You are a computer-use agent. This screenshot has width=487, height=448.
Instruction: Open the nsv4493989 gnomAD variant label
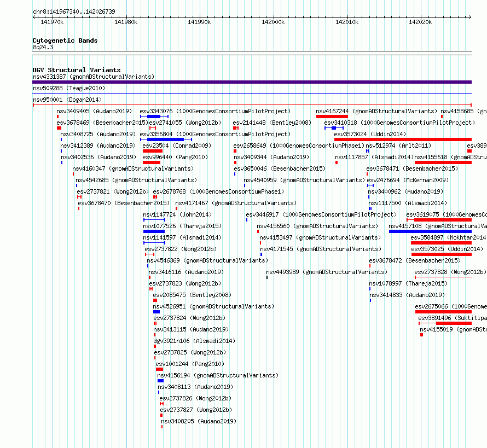pos(327,272)
